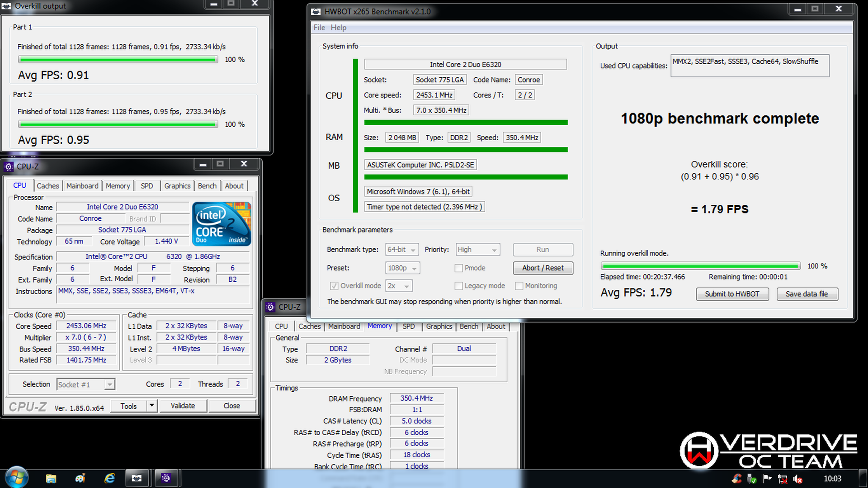Viewport: 868px width, 488px height.
Task: Click the muted volume tray icon
Action: pyautogui.click(x=798, y=479)
